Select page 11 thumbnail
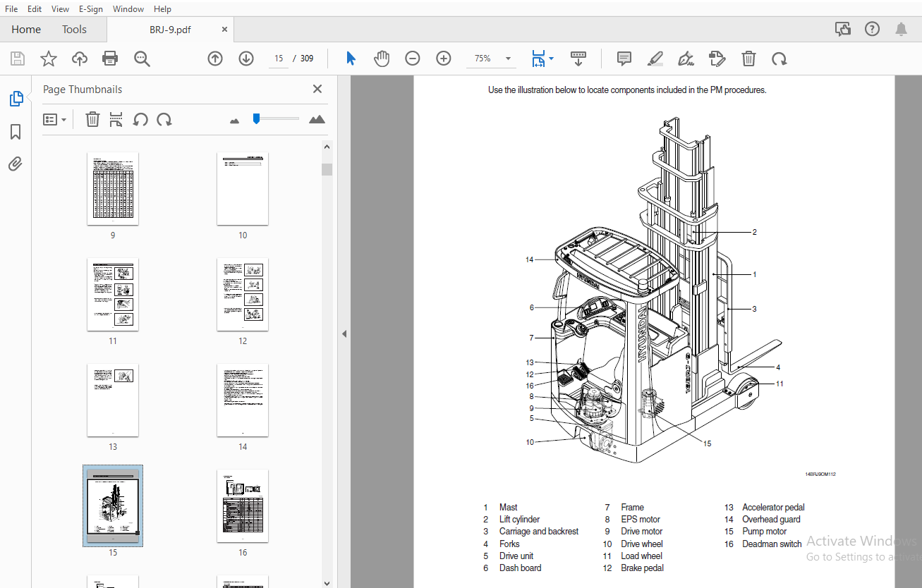The width and height of the screenshot is (922, 588). click(x=113, y=294)
